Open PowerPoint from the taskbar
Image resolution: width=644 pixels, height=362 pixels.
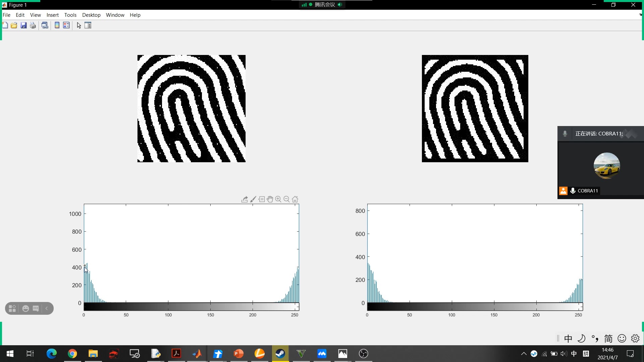(x=239, y=354)
